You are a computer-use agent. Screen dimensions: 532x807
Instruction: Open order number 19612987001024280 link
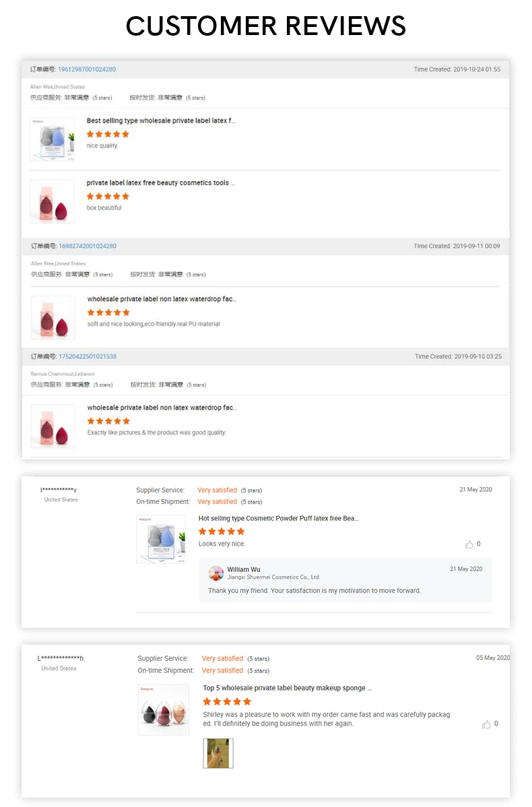(87, 69)
